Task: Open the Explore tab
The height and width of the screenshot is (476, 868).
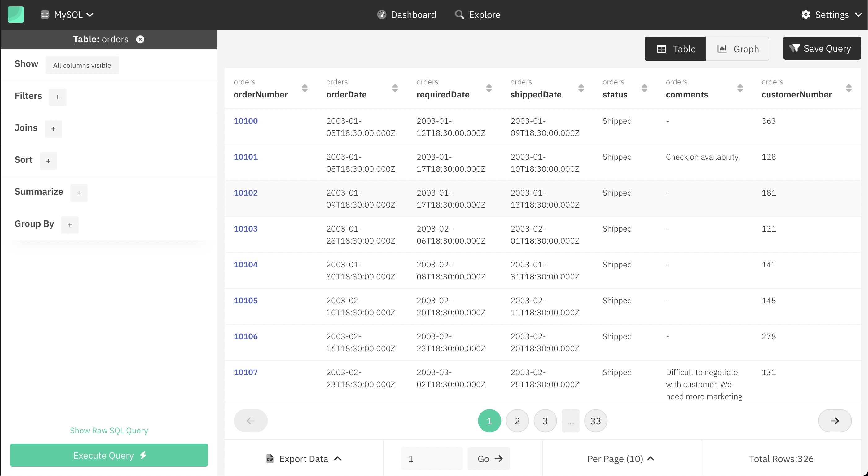Action: [477, 15]
